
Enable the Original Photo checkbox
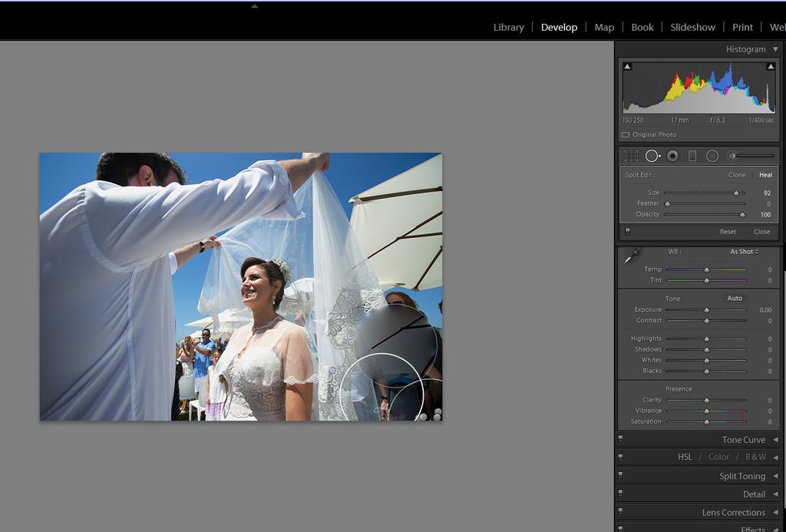click(x=626, y=135)
